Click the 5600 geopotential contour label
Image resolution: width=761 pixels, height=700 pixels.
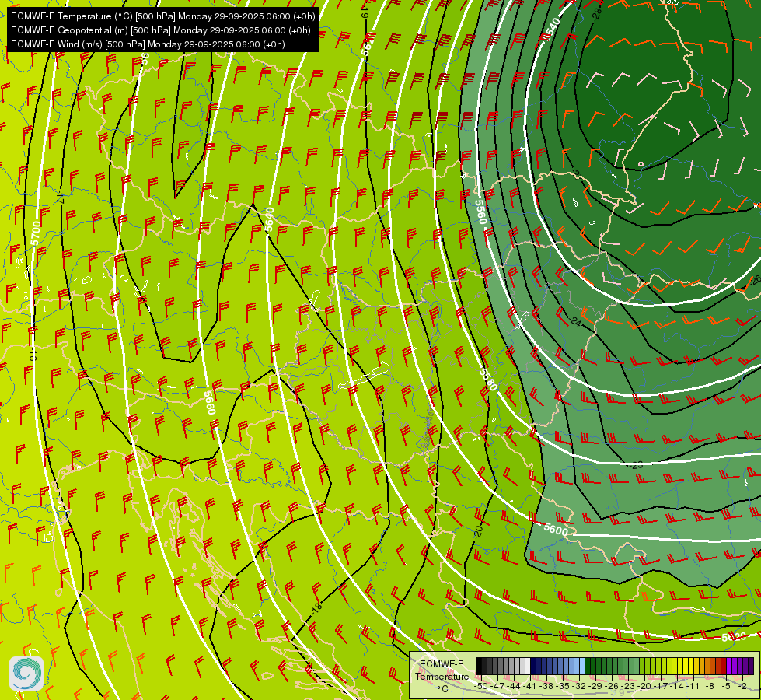click(556, 530)
